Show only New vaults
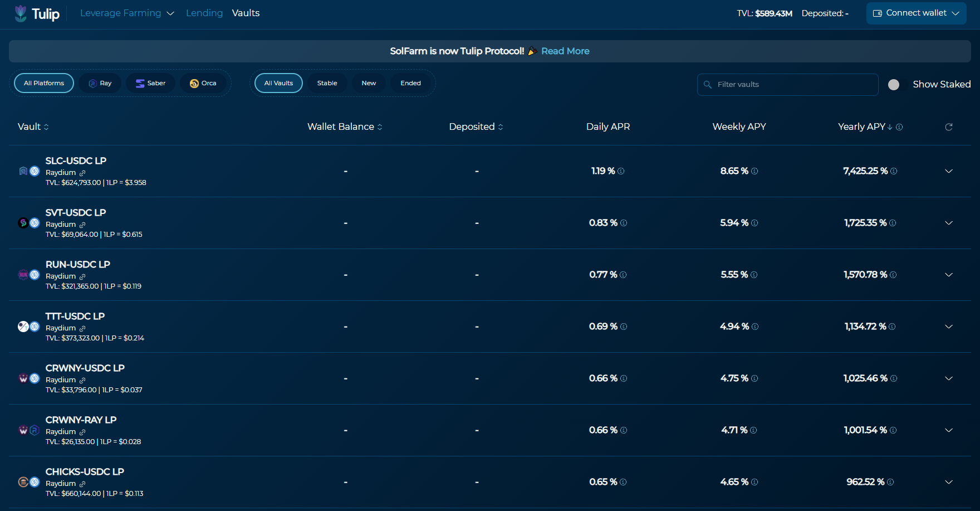 click(369, 83)
